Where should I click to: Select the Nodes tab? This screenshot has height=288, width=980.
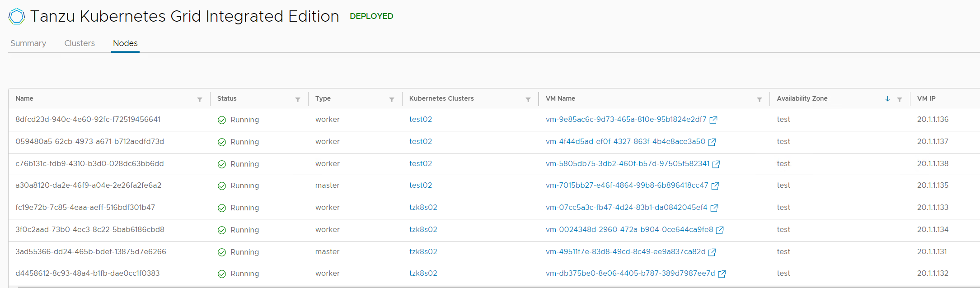point(125,43)
